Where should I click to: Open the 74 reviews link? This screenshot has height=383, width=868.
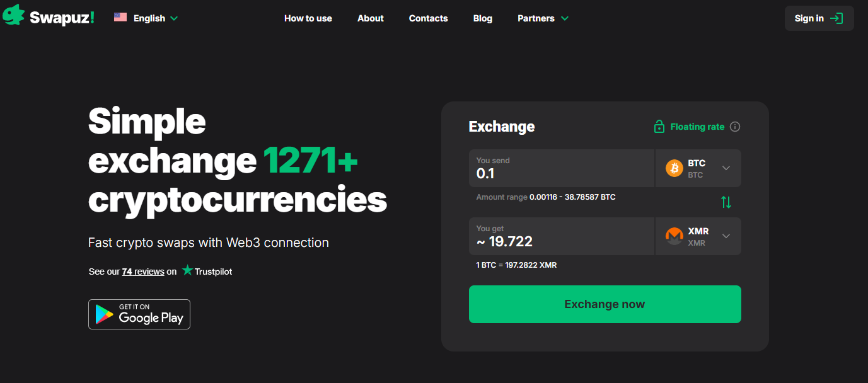143,272
